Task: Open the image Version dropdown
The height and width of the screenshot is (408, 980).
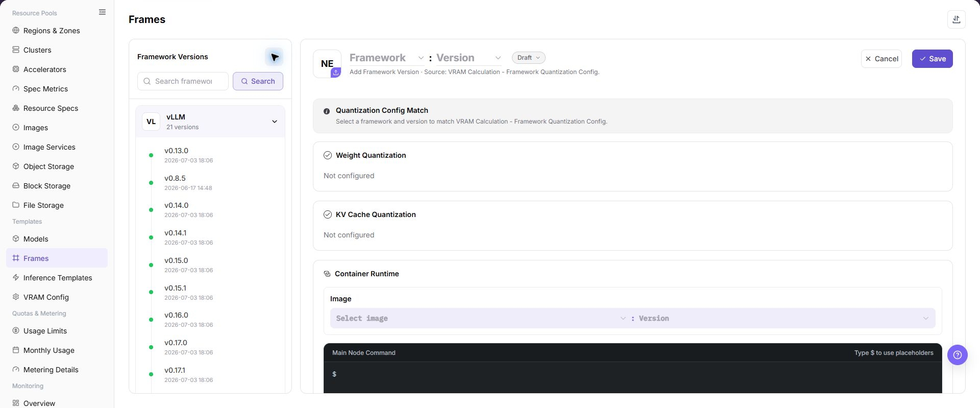Action: click(x=783, y=318)
